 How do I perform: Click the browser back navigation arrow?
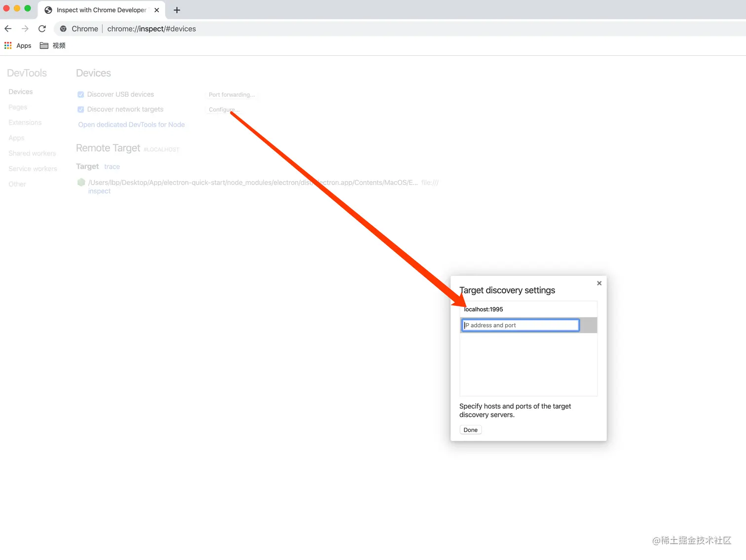pyautogui.click(x=8, y=29)
